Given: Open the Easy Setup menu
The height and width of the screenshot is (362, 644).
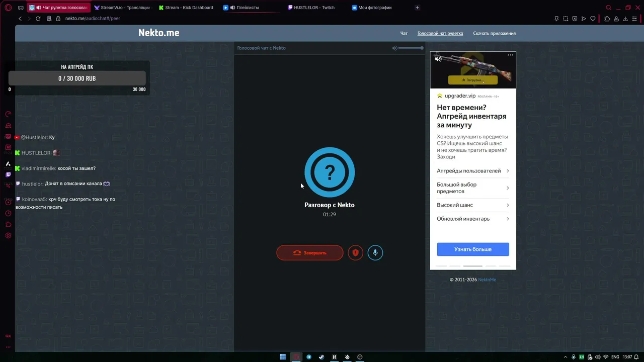Looking at the screenshot, I should 635,19.
